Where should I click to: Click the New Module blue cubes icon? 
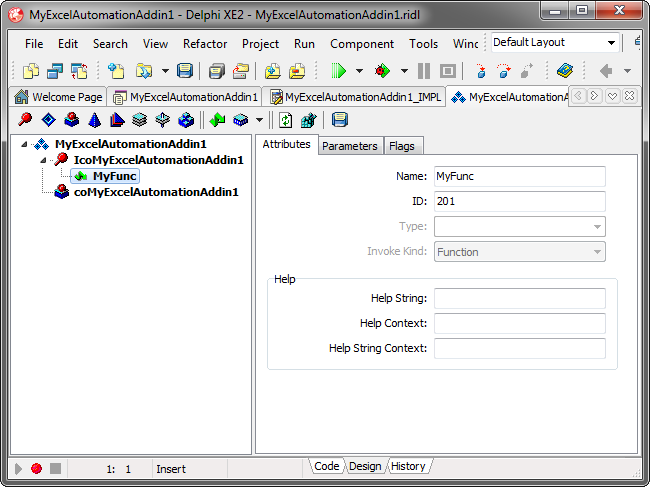click(186, 120)
